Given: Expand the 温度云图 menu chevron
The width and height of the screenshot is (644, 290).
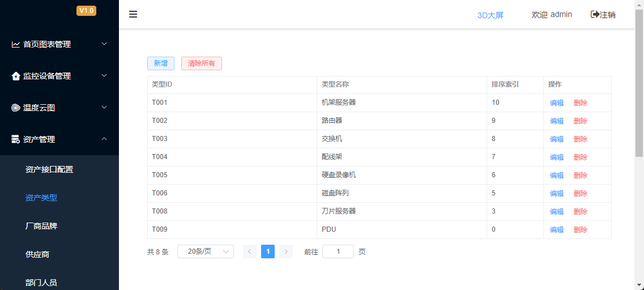Looking at the screenshot, I should pos(104,107).
